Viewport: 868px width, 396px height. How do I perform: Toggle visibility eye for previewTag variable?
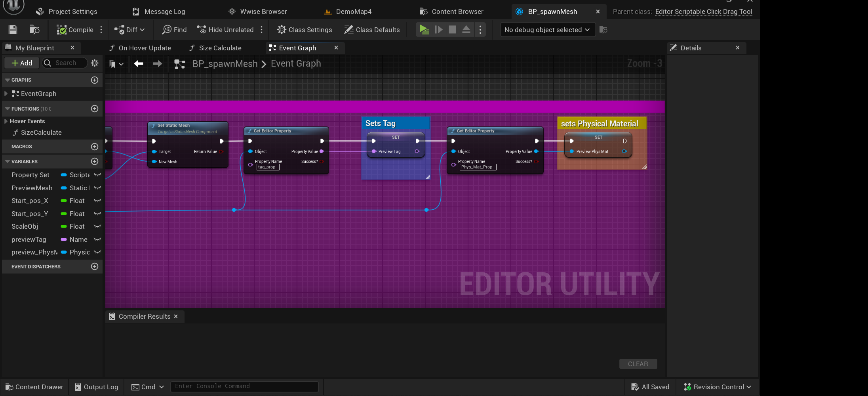pyautogui.click(x=97, y=239)
